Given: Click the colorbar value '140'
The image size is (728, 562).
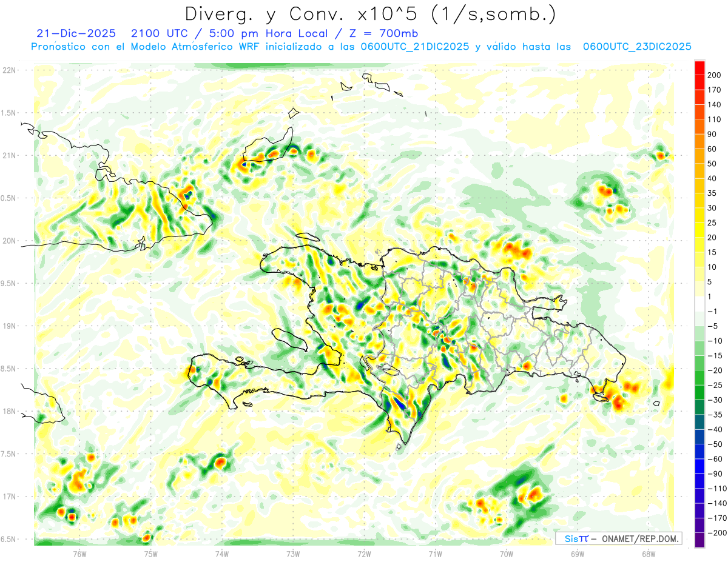Looking at the screenshot, I should click(x=714, y=105).
